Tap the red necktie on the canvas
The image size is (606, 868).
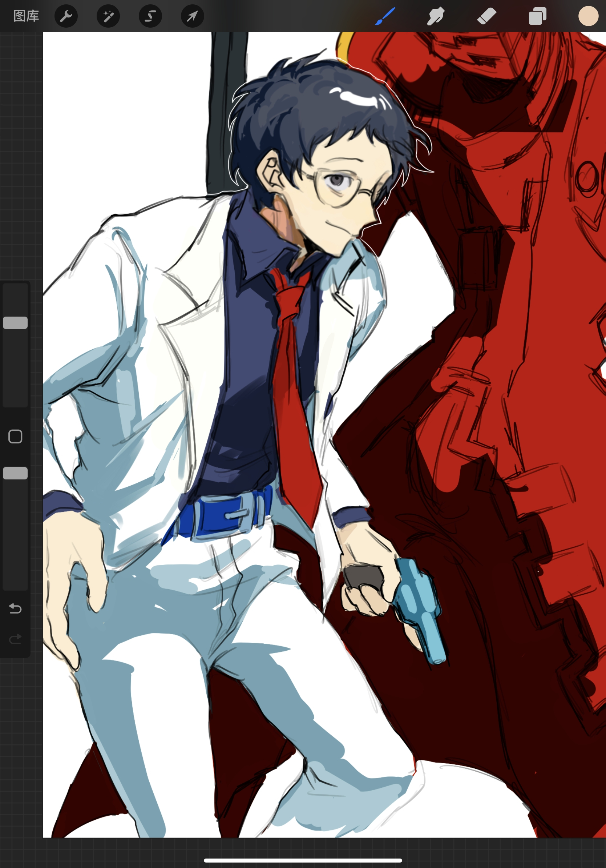[295, 397]
